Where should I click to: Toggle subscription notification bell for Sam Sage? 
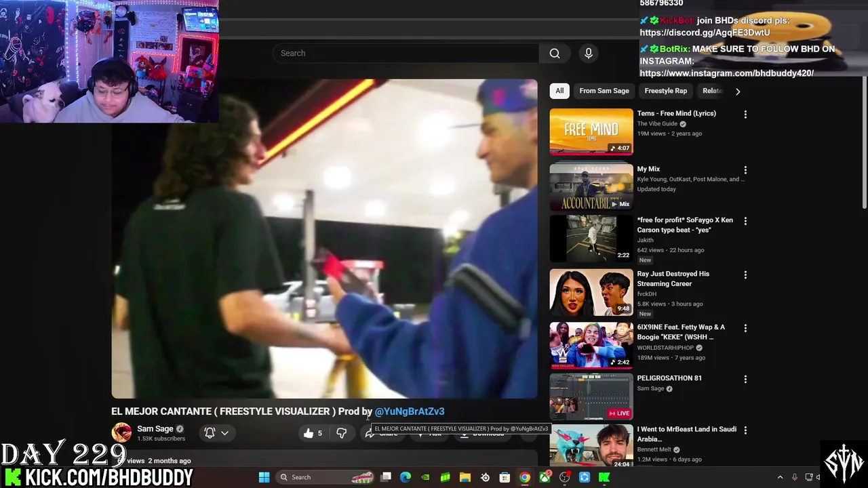(216, 433)
